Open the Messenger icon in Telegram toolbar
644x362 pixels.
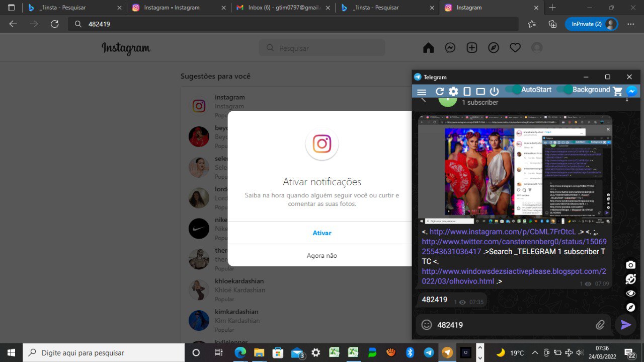(x=632, y=91)
